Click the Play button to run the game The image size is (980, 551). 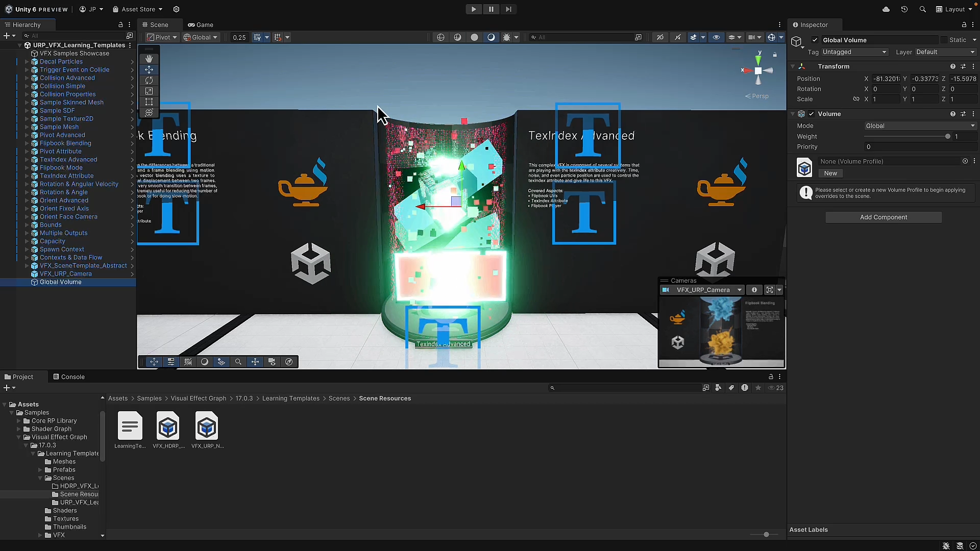[474, 9]
